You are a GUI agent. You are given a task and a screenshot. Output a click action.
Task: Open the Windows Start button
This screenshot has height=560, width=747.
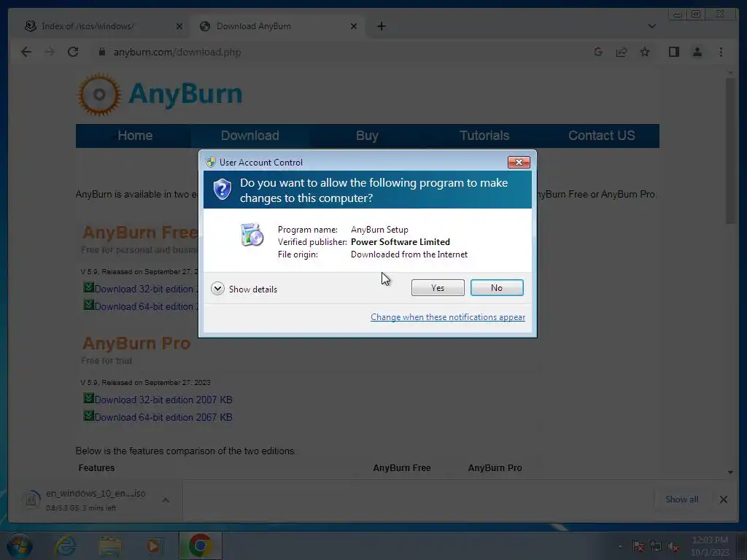(x=19, y=546)
